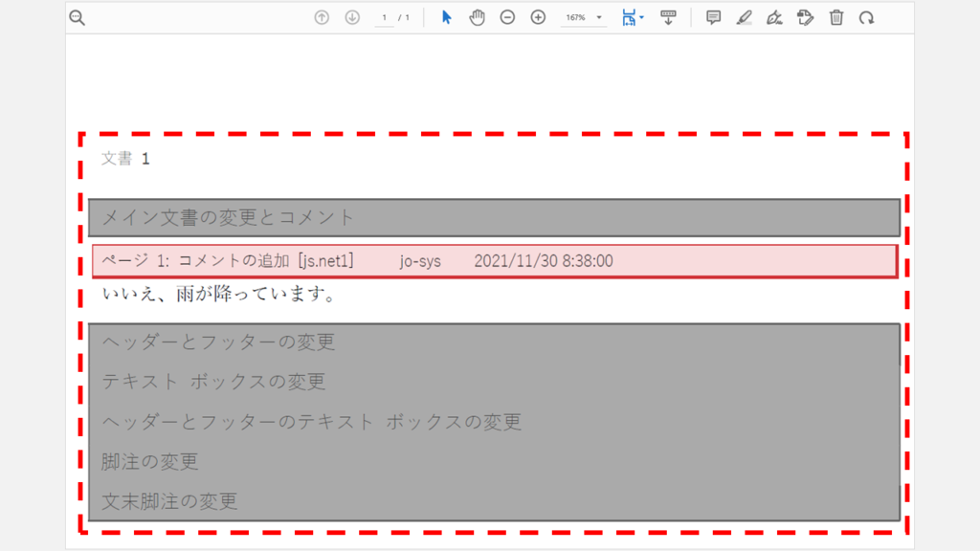Open the 167% zoom level dropdown
The height and width of the screenshot is (551, 980).
(584, 17)
